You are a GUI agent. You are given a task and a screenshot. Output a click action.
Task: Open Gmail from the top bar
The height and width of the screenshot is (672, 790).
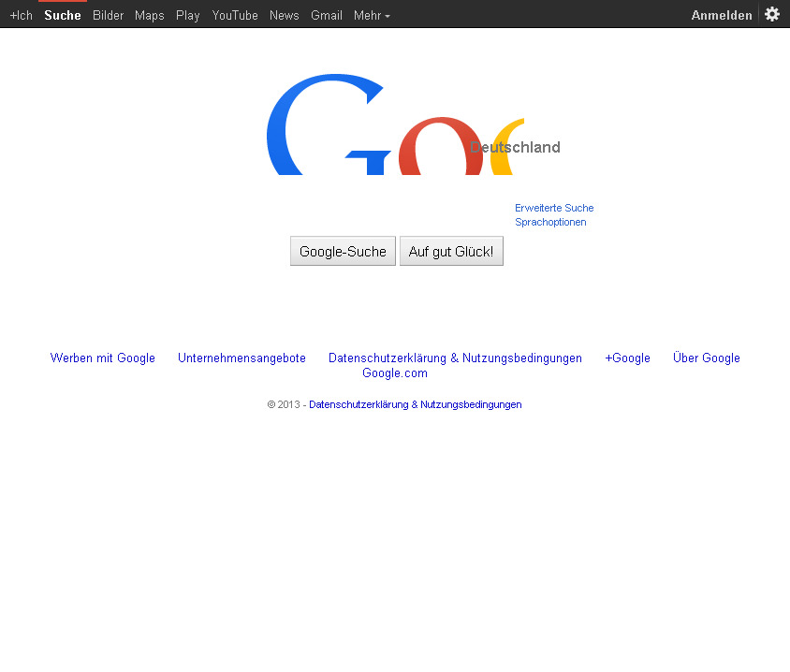327,15
